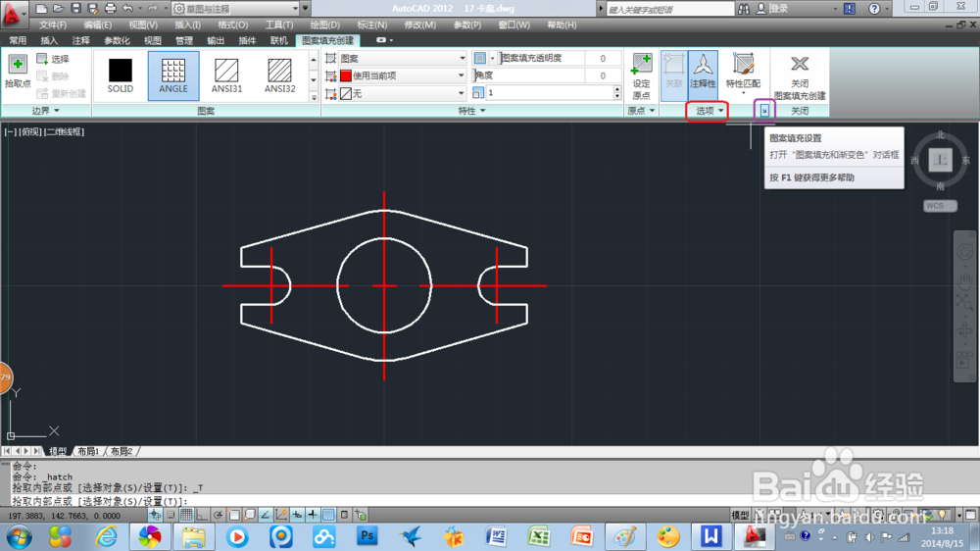The width and height of the screenshot is (980, 551).
Task: Click the hatch transparency value field
Action: pos(603,58)
